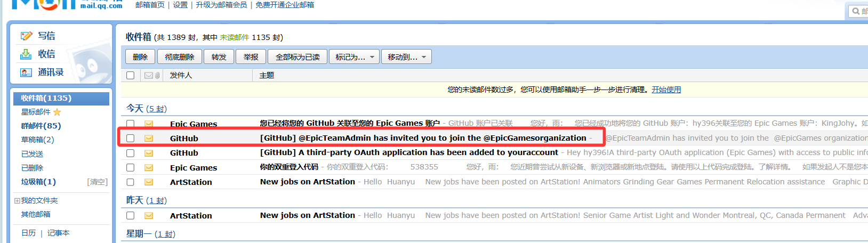The image size is (868, 243).
Task: Click the search magnifier icon at top right
Action: pyautogui.click(x=856, y=11)
